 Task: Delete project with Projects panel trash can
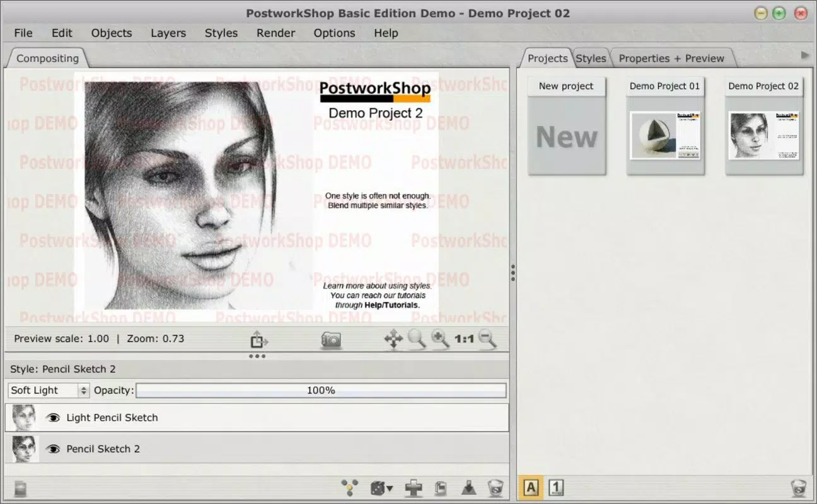[799, 488]
